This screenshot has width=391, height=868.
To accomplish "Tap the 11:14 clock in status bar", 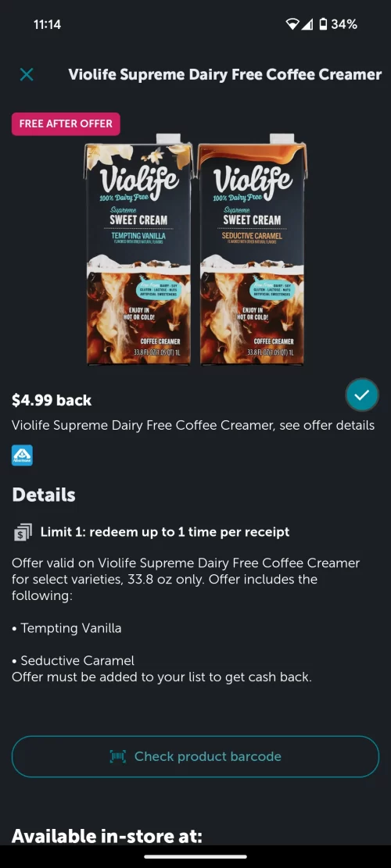I will (x=47, y=24).
